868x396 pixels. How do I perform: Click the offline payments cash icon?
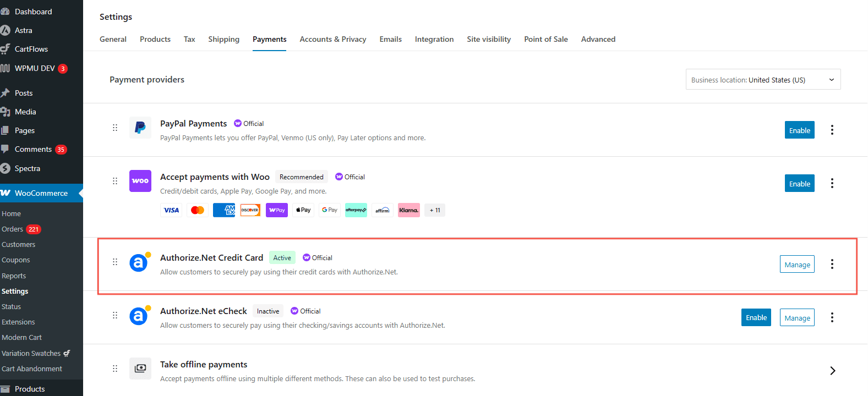(140, 369)
